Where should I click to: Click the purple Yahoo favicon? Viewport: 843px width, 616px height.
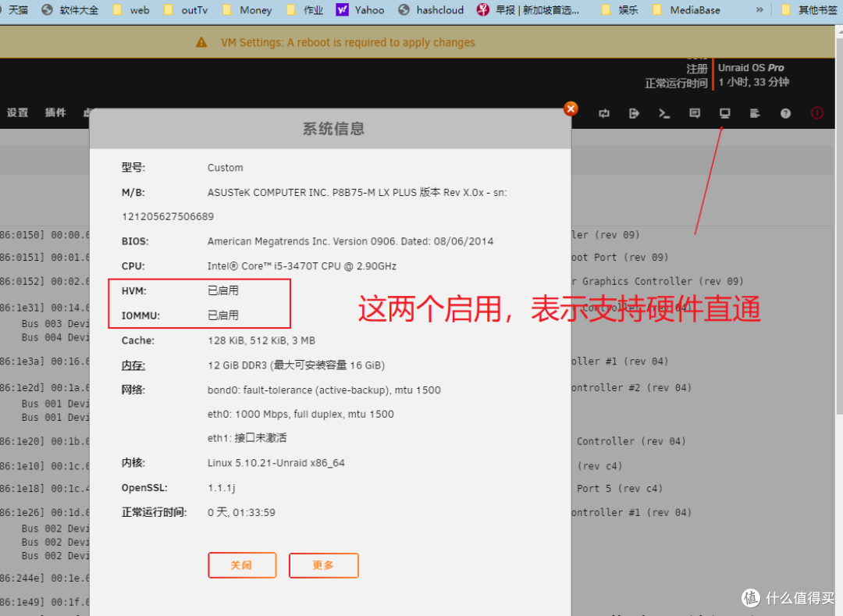pyautogui.click(x=342, y=9)
